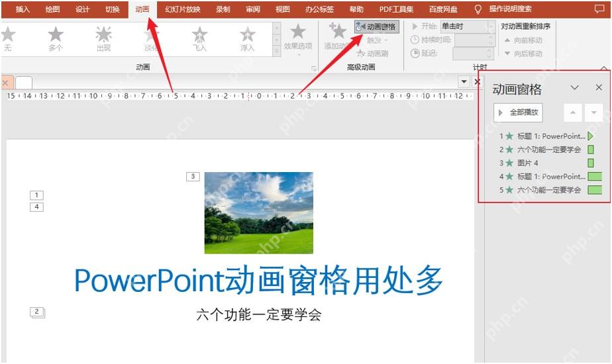612x364 pixels.
Task: Click the 添加动画 add animation star icon
Action: tap(338, 30)
